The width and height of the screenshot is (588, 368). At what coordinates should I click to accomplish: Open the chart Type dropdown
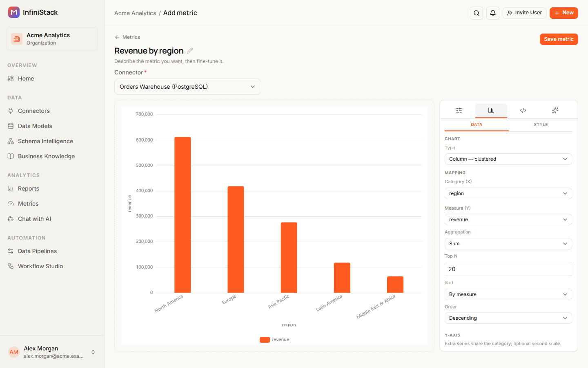(508, 159)
